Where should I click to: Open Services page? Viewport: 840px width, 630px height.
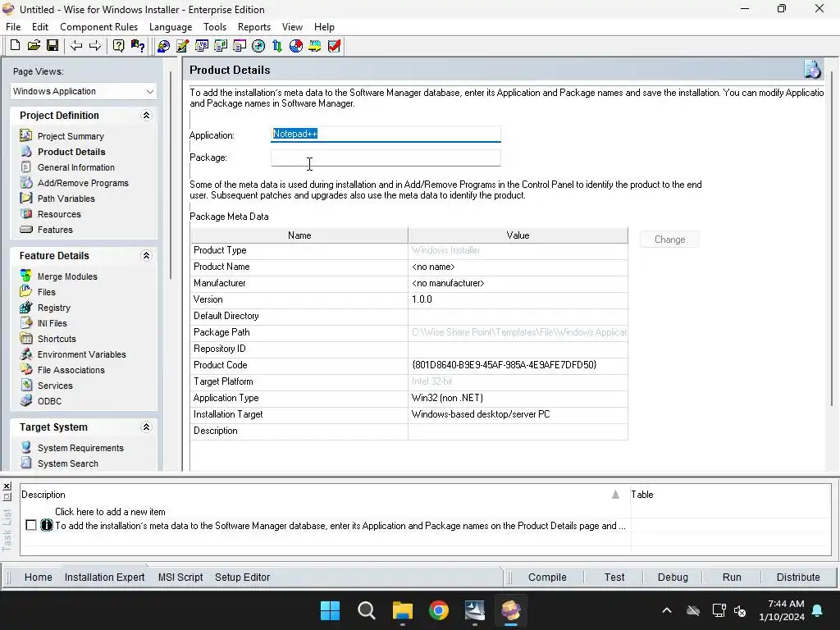point(55,386)
